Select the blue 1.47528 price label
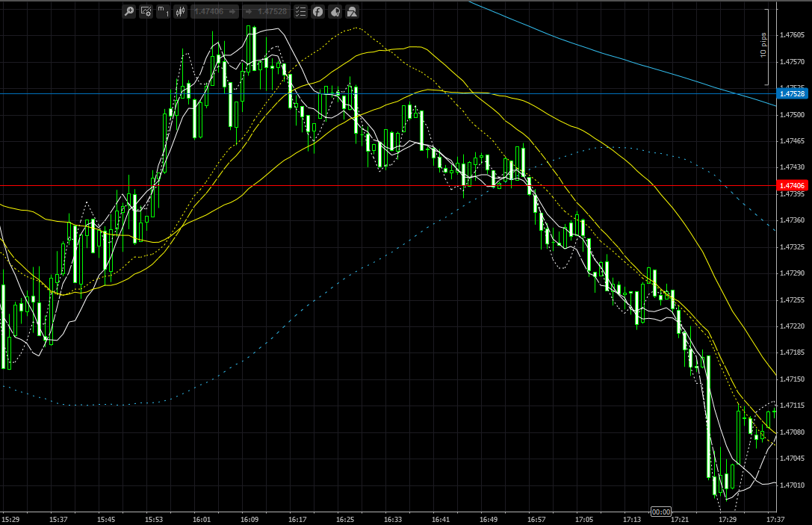The height and width of the screenshot is (525, 812). pyautogui.click(x=793, y=93)
